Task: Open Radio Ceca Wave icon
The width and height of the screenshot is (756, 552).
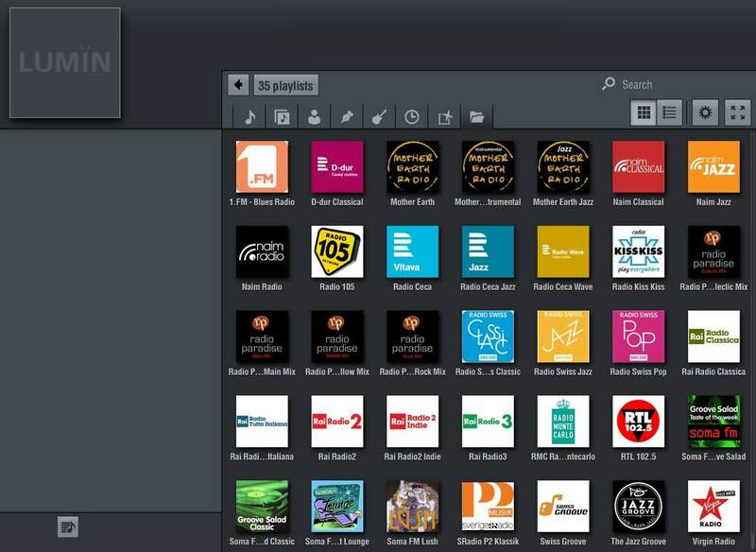Action: pos(563,251)
